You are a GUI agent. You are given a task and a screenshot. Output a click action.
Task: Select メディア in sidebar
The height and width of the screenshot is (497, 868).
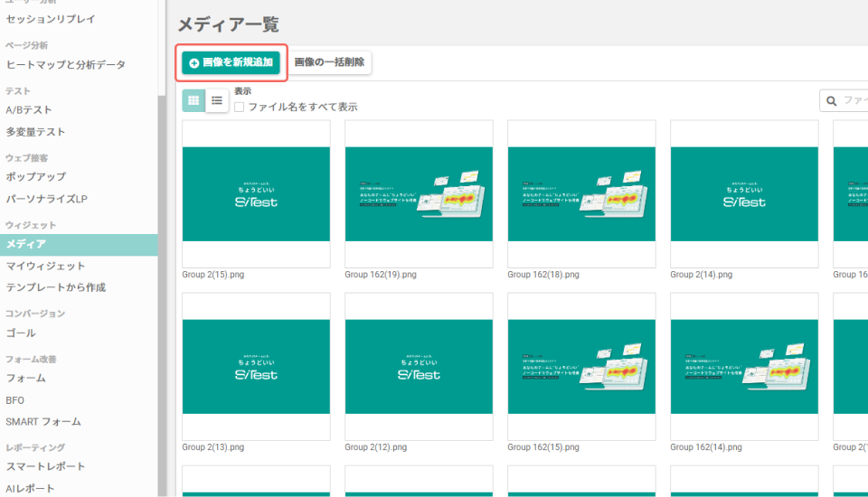(79, 245)
